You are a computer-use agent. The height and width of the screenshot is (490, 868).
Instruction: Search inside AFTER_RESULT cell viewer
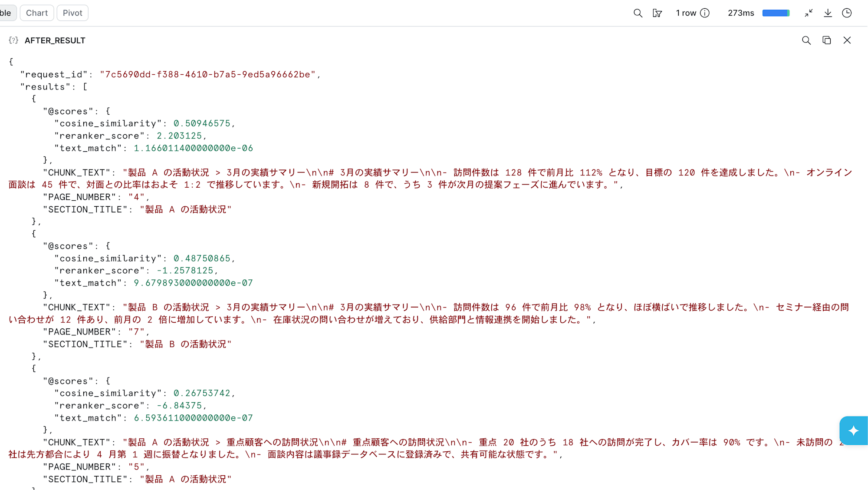tap(806, 40)
